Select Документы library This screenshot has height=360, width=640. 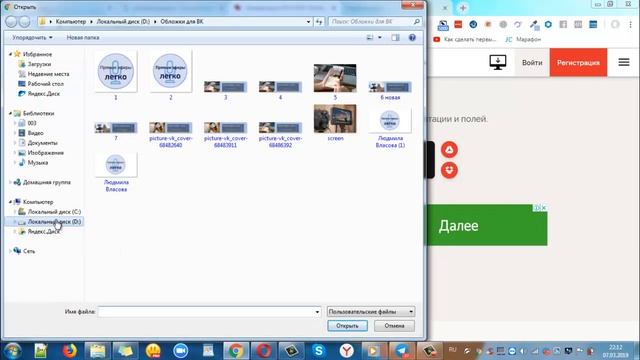42,143
